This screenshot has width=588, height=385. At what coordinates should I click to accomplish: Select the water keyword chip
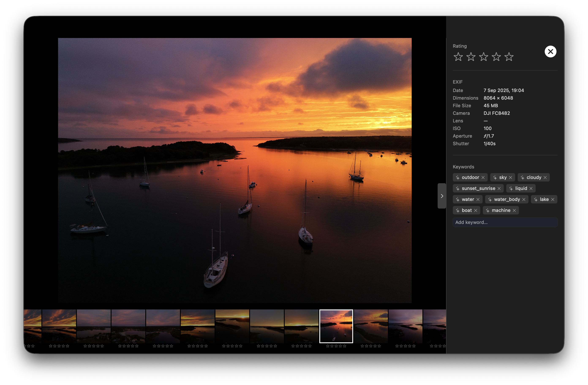coord(467,199)
